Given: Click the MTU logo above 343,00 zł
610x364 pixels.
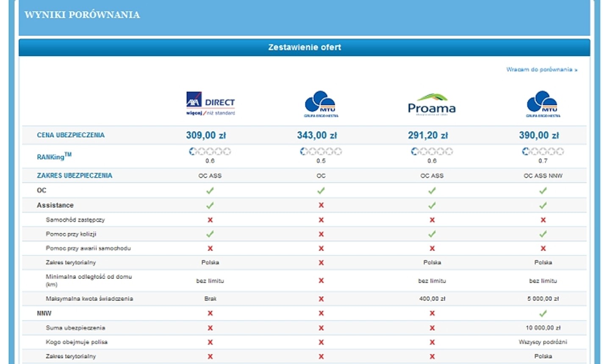Looking at the screenshot, I should pos(321,104).
